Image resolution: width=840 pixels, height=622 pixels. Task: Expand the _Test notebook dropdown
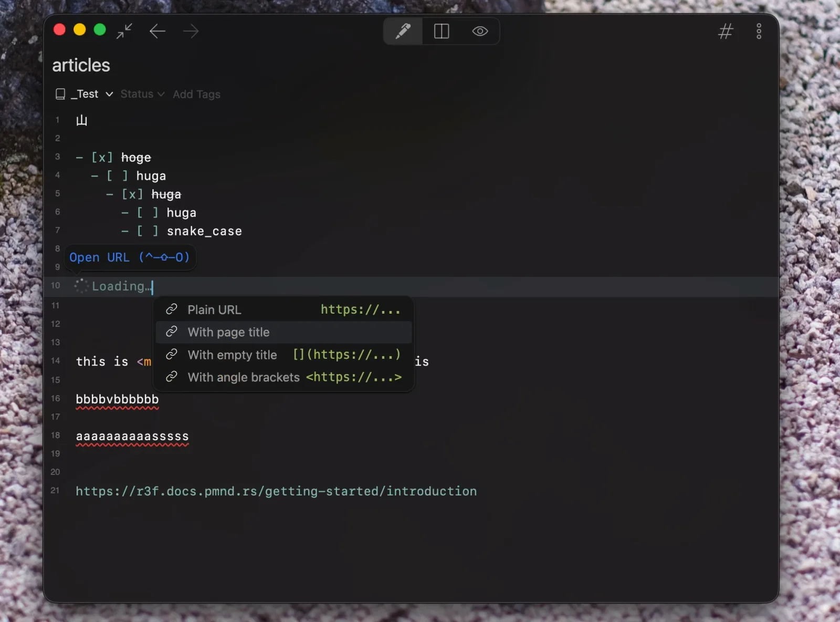[93, 94]
